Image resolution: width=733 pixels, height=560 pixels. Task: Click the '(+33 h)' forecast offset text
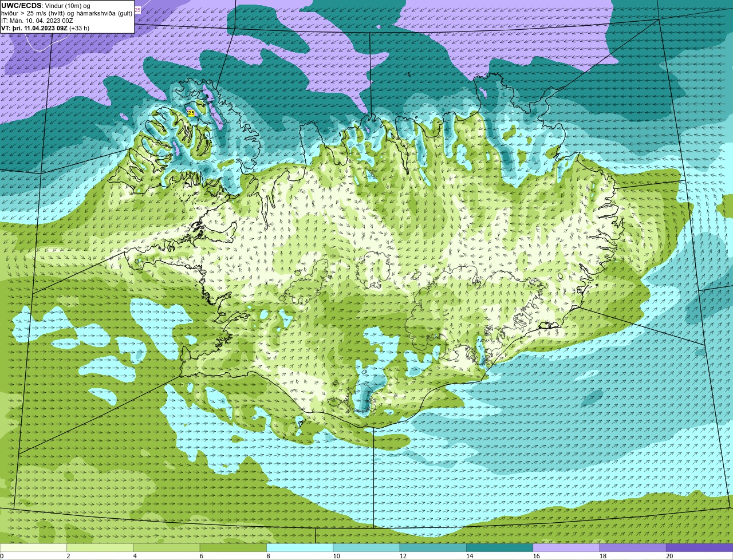coord(79,28)
